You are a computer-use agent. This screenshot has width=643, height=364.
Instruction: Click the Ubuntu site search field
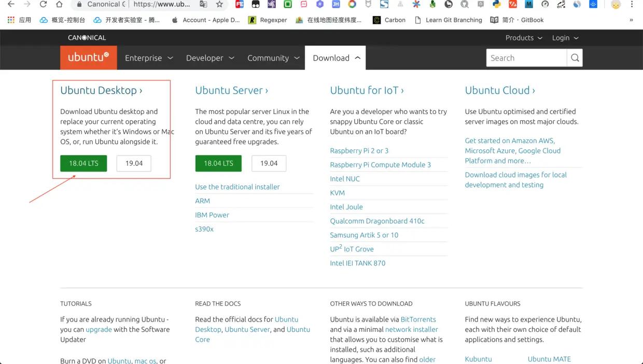click(526, 58)
